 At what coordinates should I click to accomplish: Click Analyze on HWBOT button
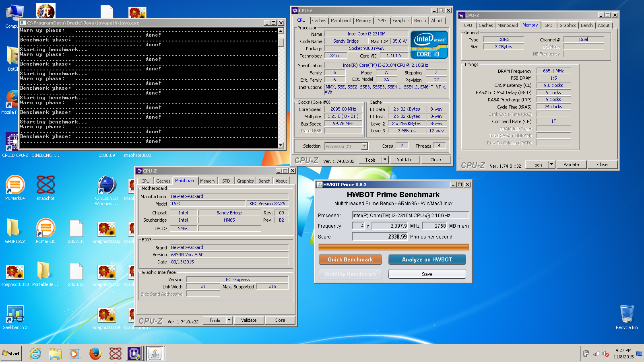(427, 259)
